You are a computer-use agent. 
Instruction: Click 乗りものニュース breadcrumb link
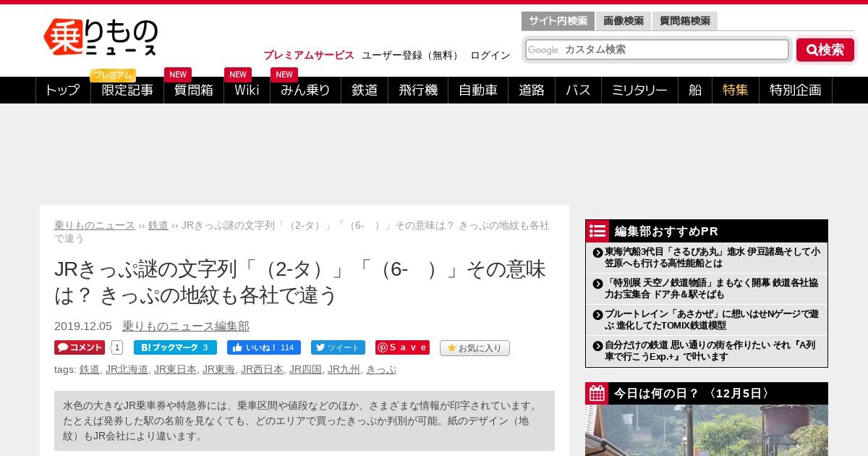pyautogui.click(x=95, y=225)
